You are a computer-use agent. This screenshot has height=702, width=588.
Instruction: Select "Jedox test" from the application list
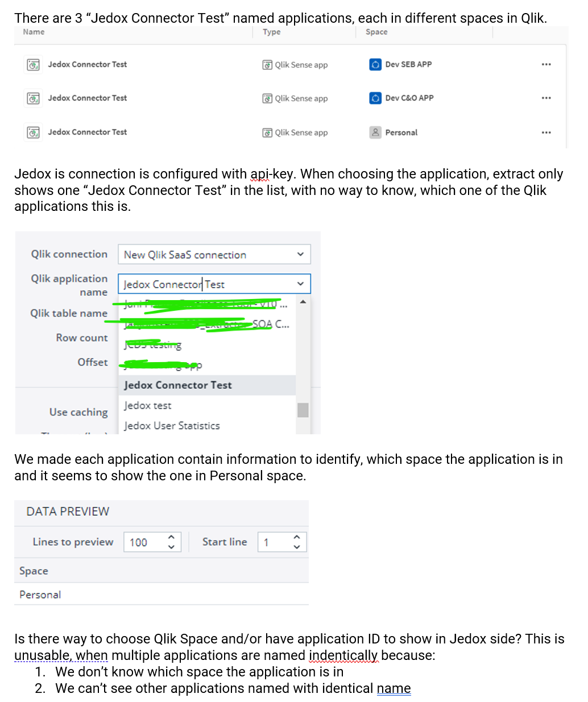point(148,406)
